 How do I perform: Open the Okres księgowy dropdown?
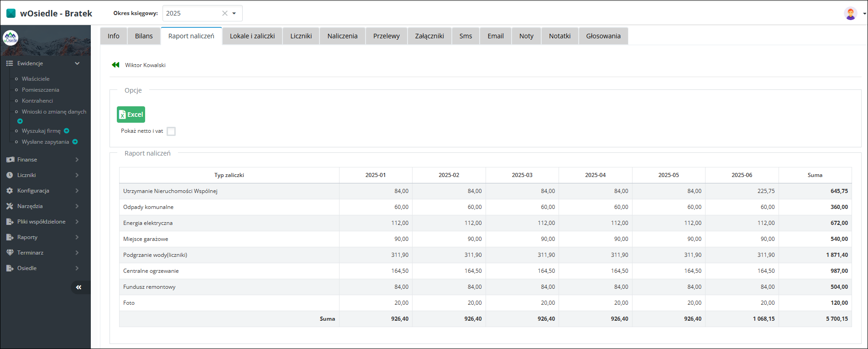(x=234, y=13)
